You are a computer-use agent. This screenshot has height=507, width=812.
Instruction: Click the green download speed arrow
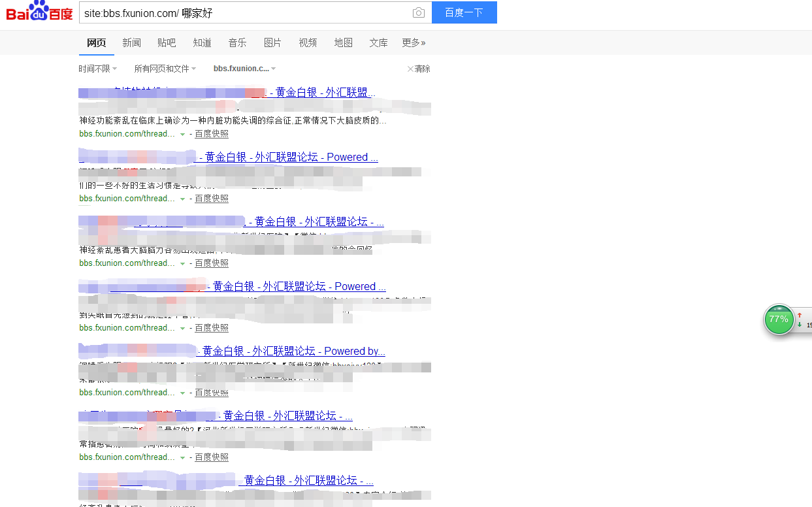[x=799, y=324]
